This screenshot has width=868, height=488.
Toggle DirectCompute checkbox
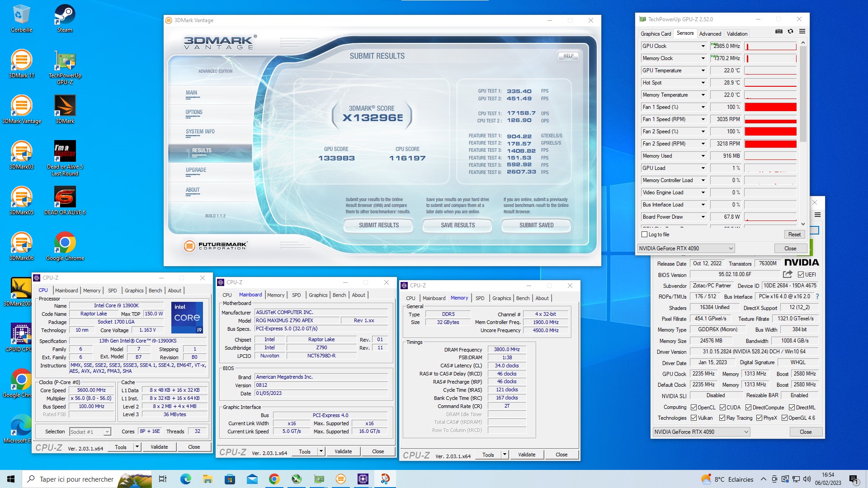tap(748, 408)
